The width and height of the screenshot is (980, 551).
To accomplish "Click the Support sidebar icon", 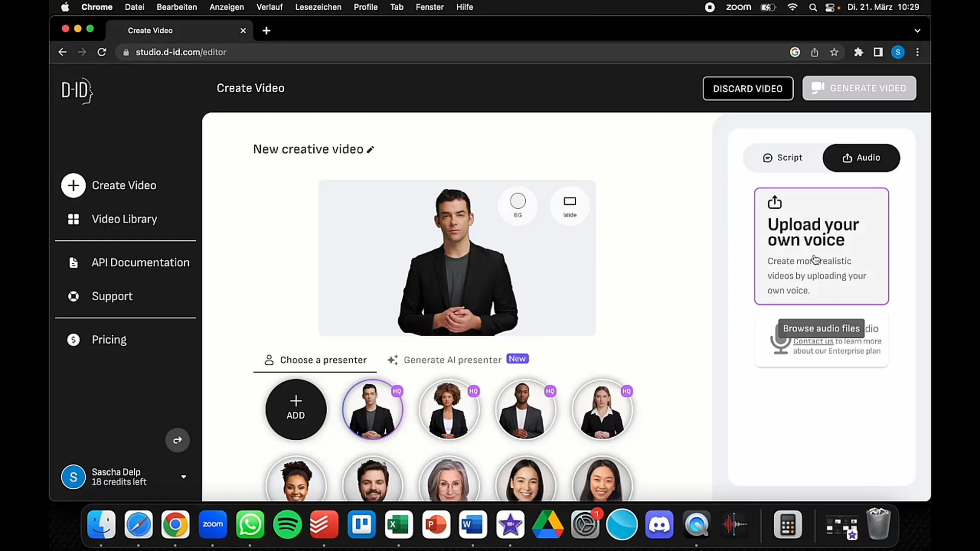I will pos(73,296).
